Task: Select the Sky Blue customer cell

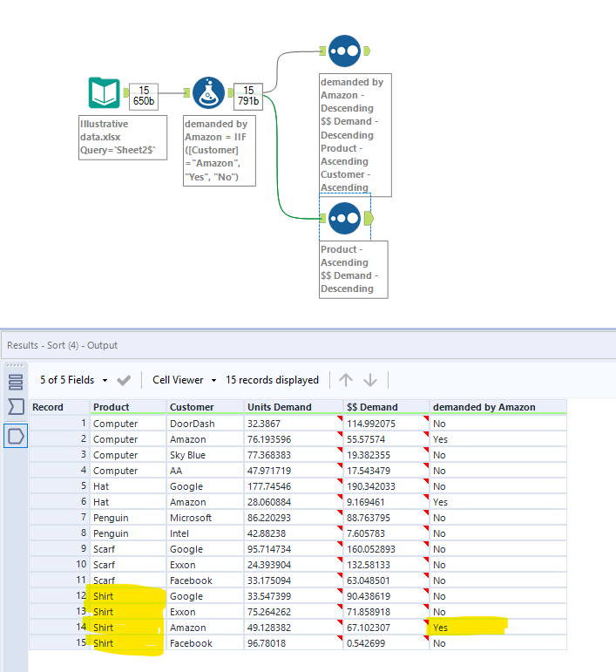Action: click(x=205, y=455)
